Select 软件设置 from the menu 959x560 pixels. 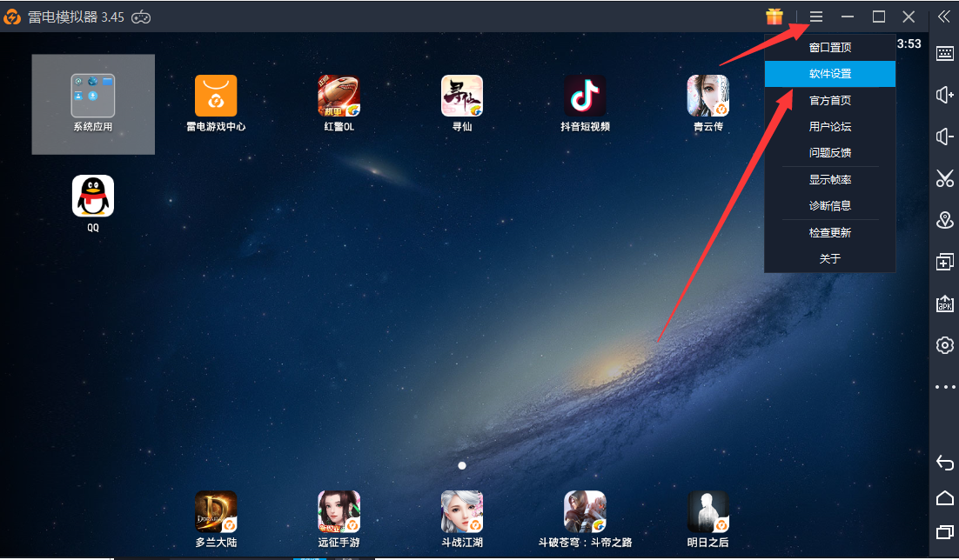[x=829, y=74]
